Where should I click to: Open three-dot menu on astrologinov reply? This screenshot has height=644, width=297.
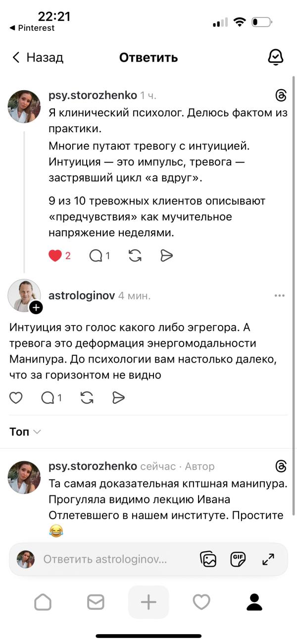click(x=280, y=296)
